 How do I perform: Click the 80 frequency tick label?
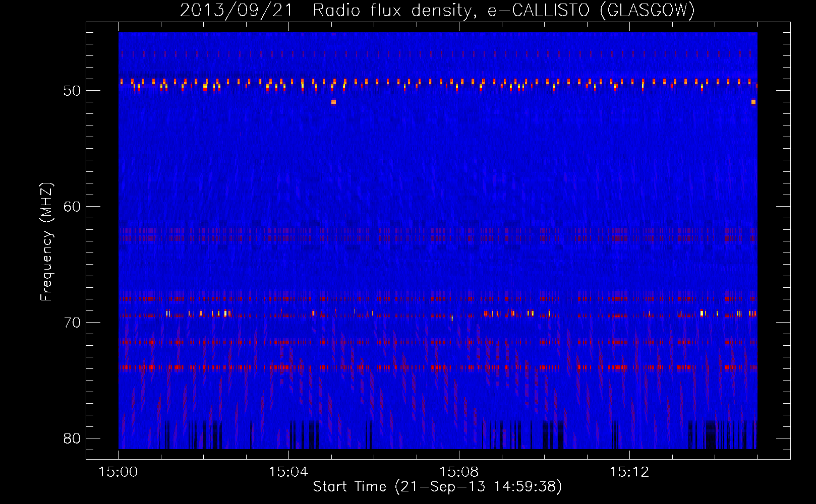click(x=72, y=438)
